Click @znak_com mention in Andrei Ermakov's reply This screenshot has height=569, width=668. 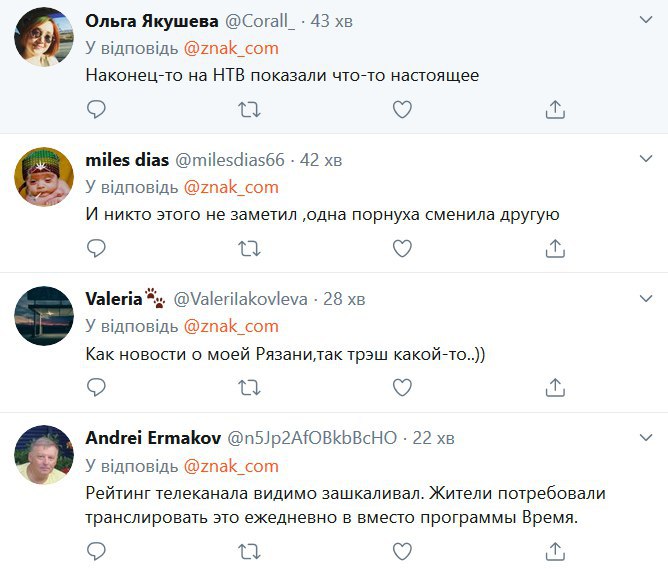pos(231,465)
